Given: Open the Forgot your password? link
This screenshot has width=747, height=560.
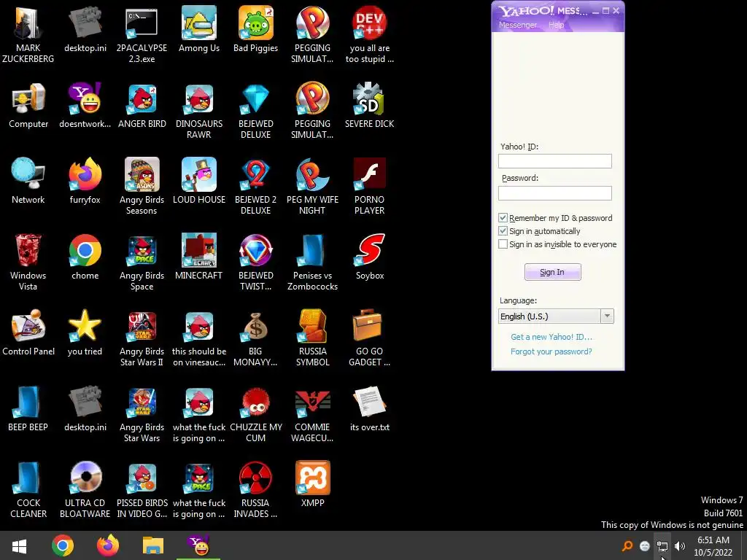Looking at the screenshot, I should tap(551, 351).
